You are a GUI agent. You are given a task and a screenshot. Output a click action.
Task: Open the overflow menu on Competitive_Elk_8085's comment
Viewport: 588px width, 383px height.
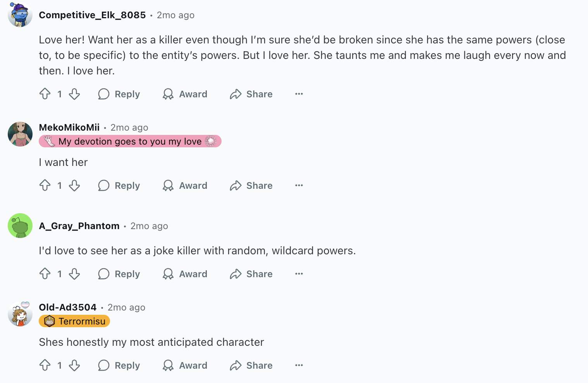coord(298,94)
